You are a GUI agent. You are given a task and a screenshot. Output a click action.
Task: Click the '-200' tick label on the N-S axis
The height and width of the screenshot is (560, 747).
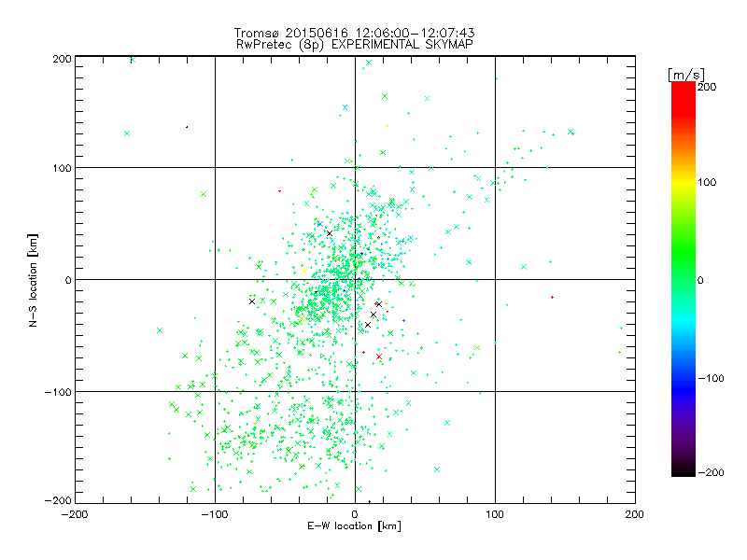pyautogui.click(x=58, y=500)
